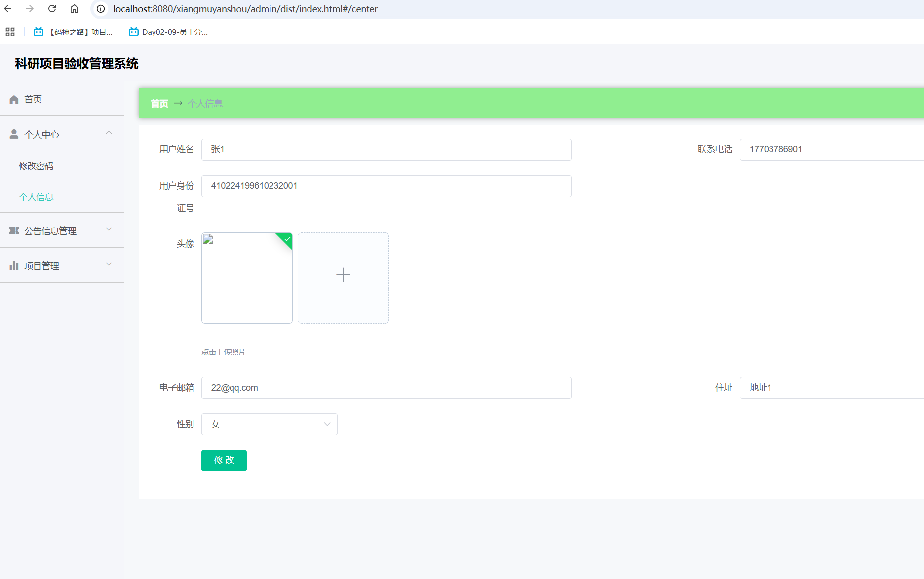Image resolution: width=924 pixels, height=579 pixels.
Task: Click the green checkmark badge on avatar
Action: (x=287, y=239)
